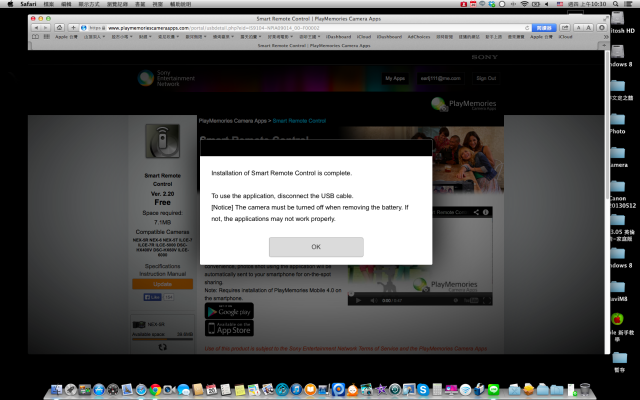Click the account email button
640x400 pixels.
(440, 78)
